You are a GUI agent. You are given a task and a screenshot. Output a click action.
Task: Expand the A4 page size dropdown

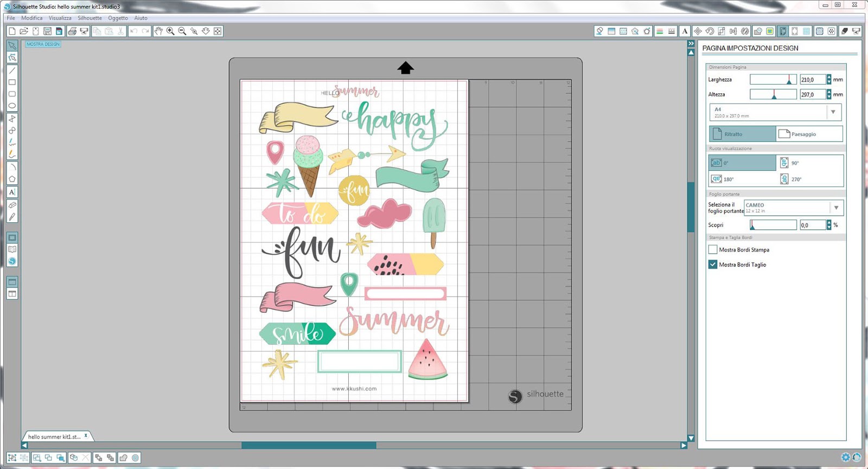833,112
